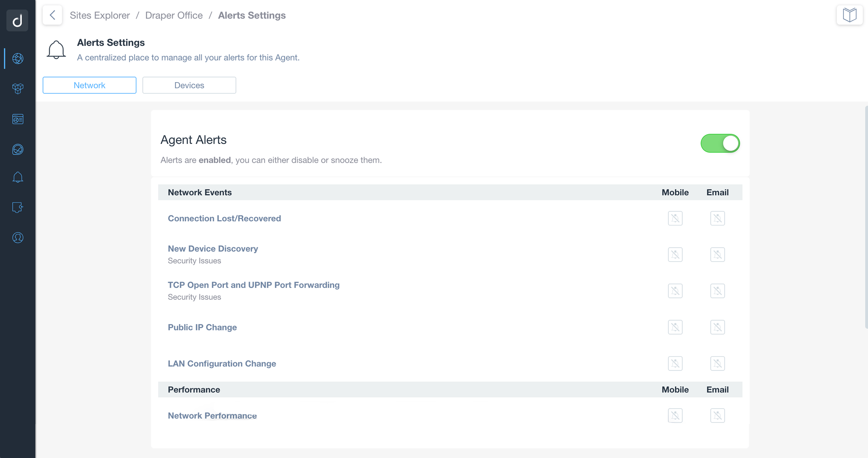Click the globe/sites icon in sidebar
Viewport: 868px width, 458px height.
coord(18,57)
